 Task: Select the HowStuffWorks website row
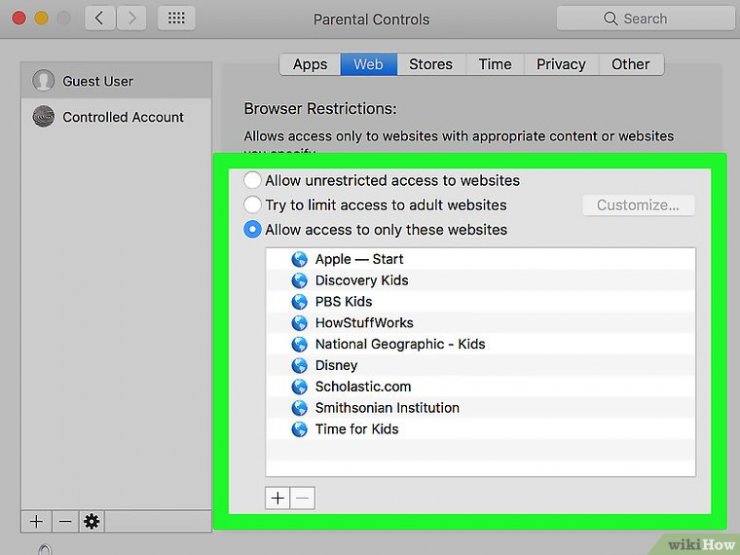[480, 323]
